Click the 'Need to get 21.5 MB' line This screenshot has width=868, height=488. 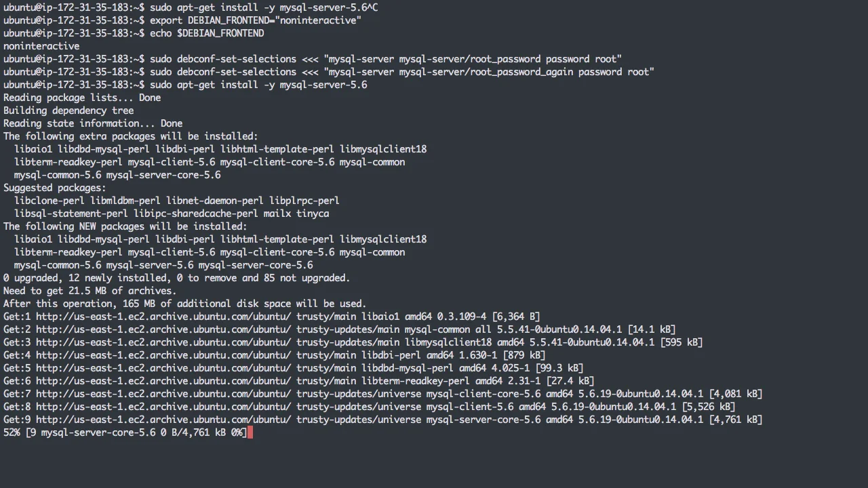click(90, 291)
